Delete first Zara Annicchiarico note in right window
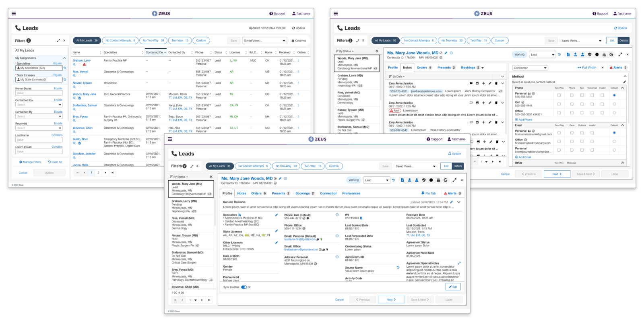Image resolution: width=644 pixels, height=322 pixels. point(496,84)
